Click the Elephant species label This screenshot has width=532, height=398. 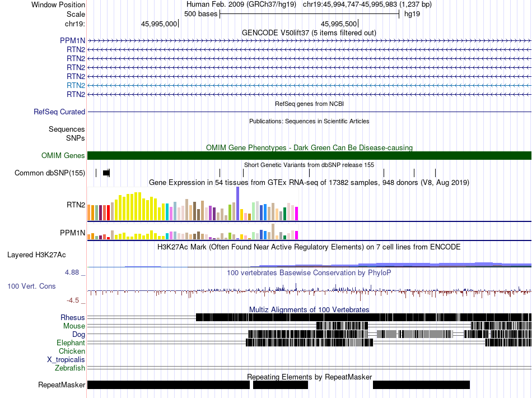[71, 343]
